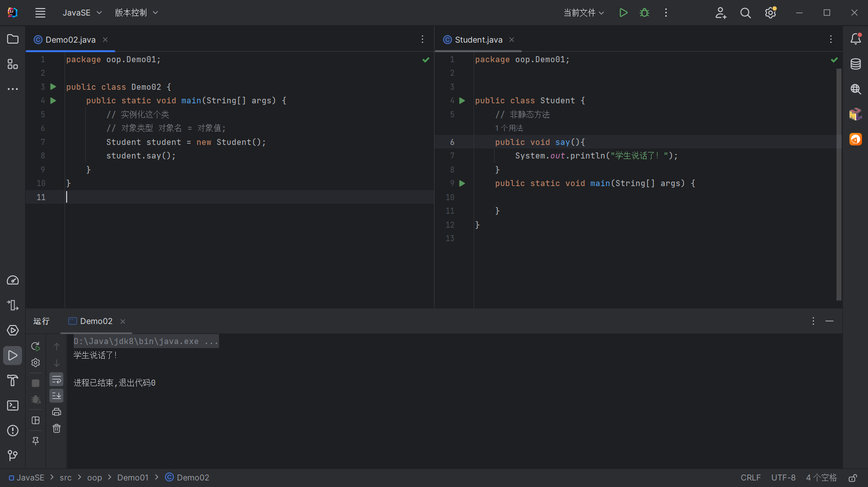Open the Terminal tool window
Screen dimensions: 868x487
click(x=13, y=405)
